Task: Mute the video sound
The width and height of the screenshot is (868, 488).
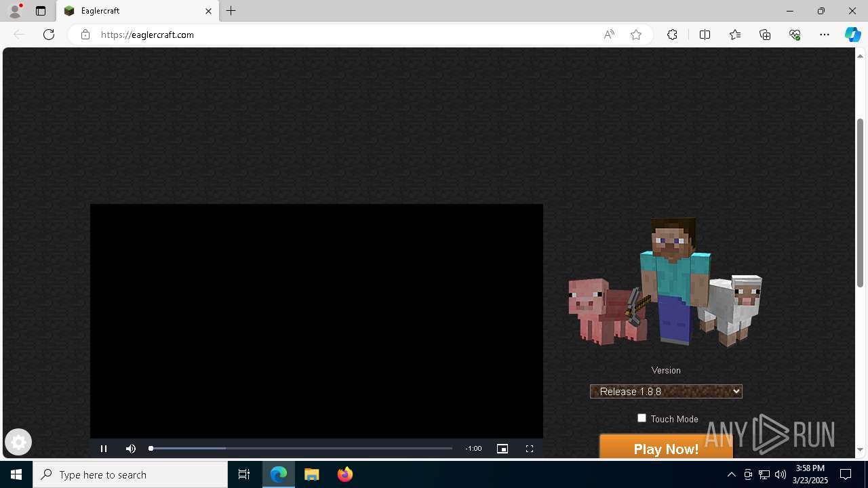Action: [x=131, y=449]
